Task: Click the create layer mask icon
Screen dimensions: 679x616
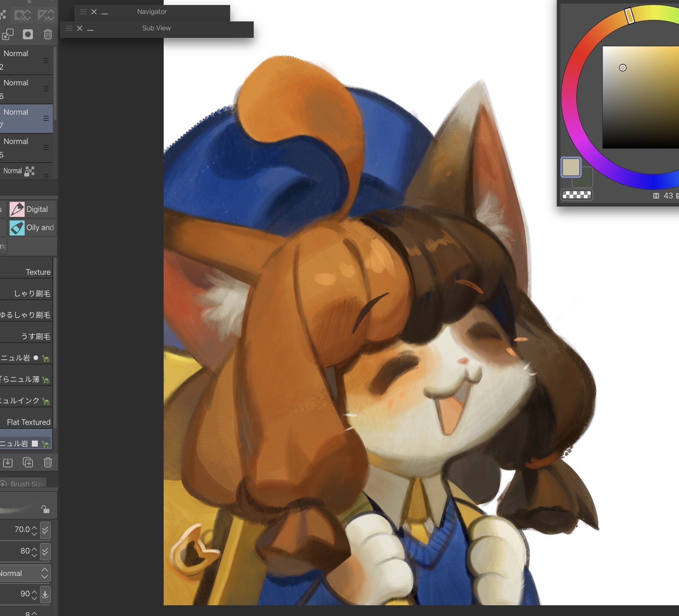Action: tap(28, 34)
